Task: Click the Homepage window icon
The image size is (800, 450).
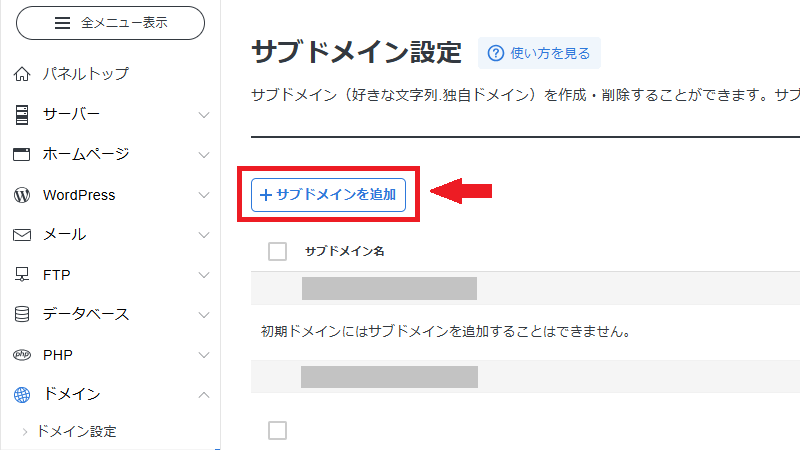Action: (x=22, y=154)
